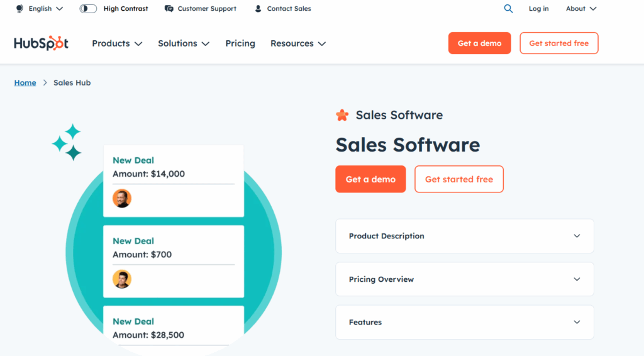Open the Pricing nav item

click(x=240, y=43)
